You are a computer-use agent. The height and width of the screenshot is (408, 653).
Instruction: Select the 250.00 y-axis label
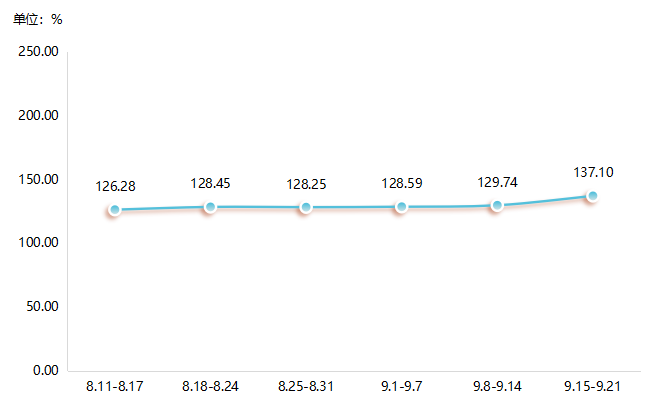(x=39, y=51)
